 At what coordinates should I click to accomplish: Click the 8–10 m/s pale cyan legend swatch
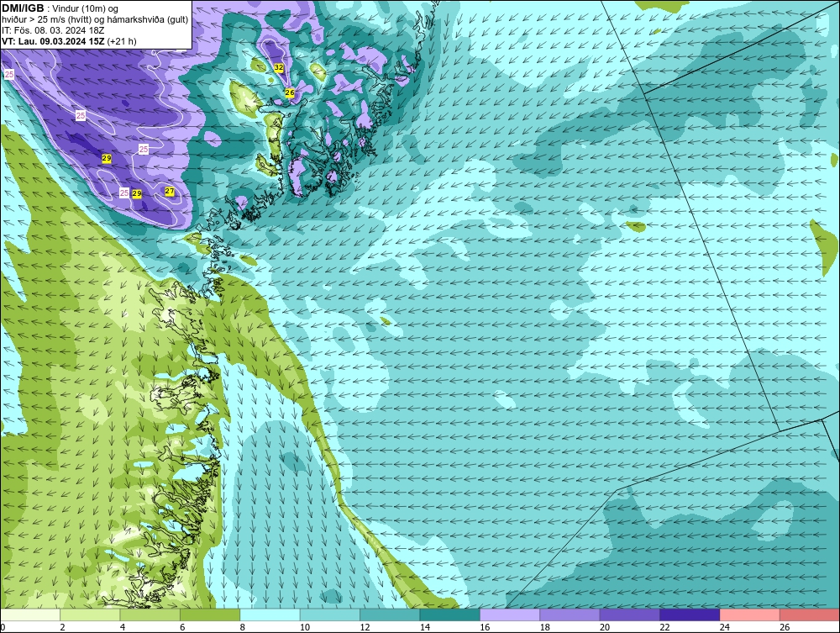click(x=270, y=615)
